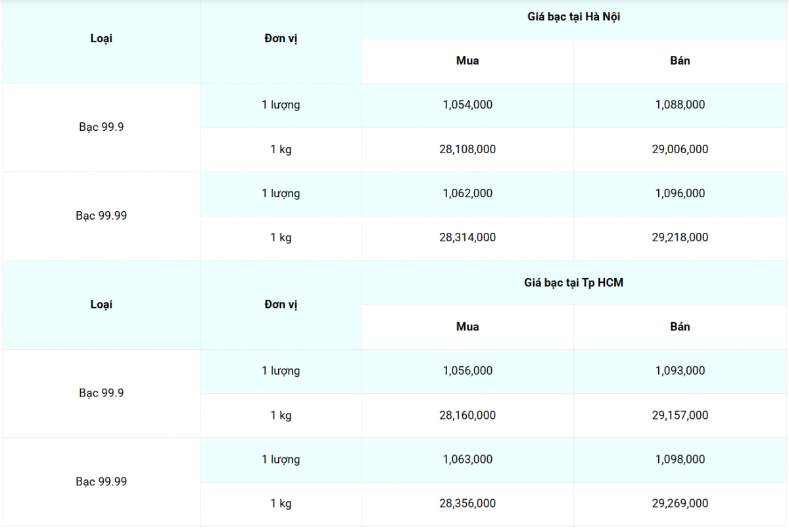
Task: Click the 28,160,000 buy price cell
Action: (x=467, y=416)
